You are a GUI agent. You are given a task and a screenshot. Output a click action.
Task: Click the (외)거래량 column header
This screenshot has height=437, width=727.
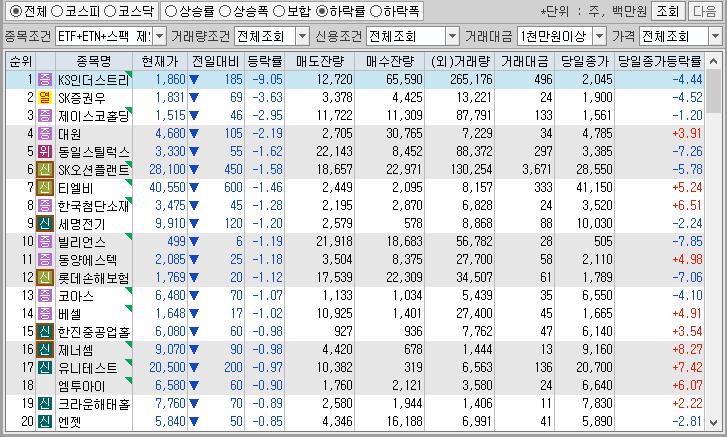pyautogui.click(x=460, y=61)
